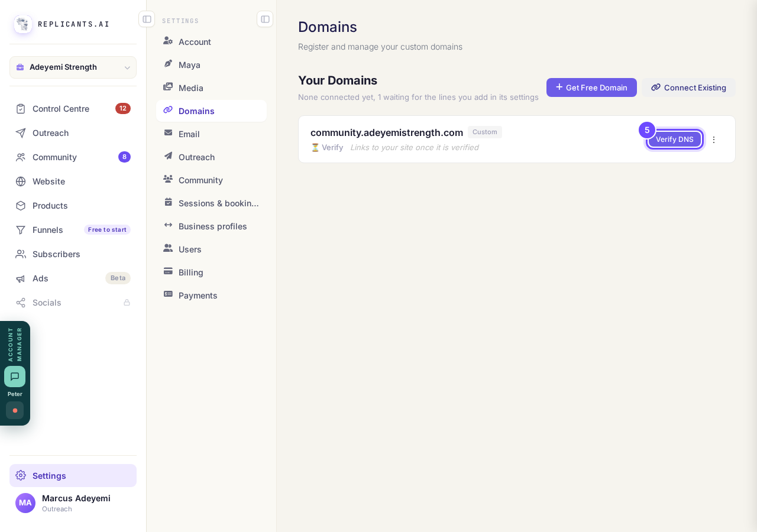Open Control Centre in sidebar
757x532 pixels.
click(73, 109)
